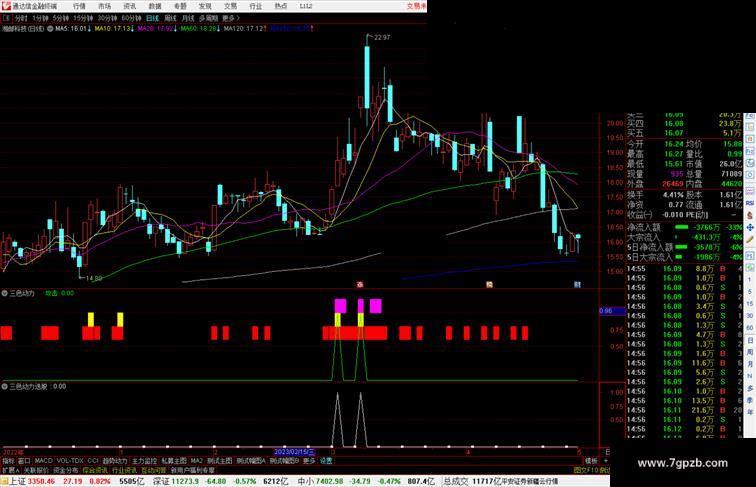Open the 模板 template dropdown
The height and width of the screenshot is (487, 756).
pyautogui.click(x=591, y=461)
